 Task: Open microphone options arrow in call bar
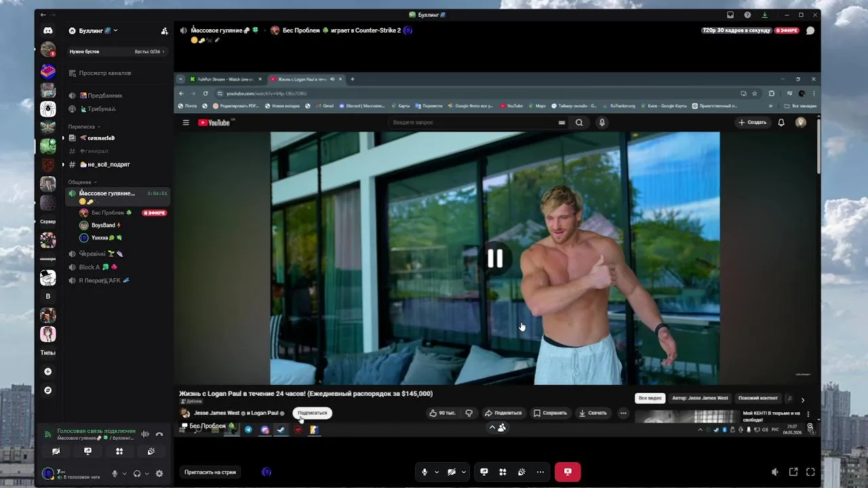click(437, 472)
